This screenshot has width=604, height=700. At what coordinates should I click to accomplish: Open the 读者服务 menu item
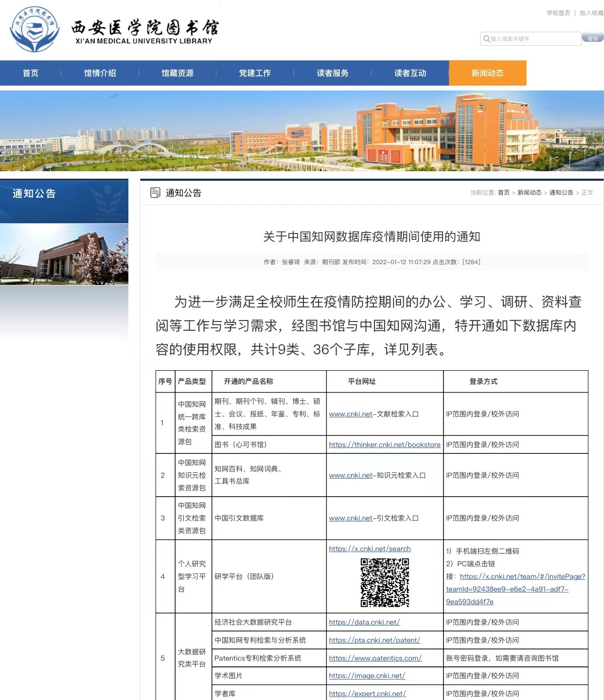[333, 73]
